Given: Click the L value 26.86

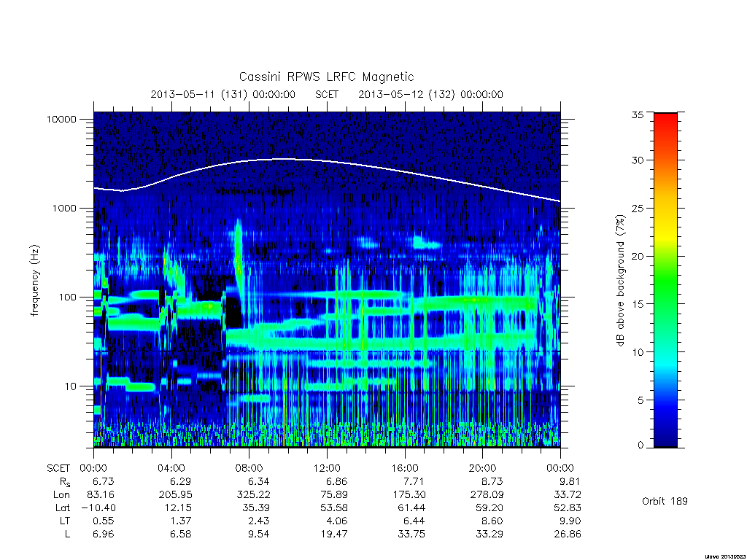Looking at the screenshot, I should 568,534.
